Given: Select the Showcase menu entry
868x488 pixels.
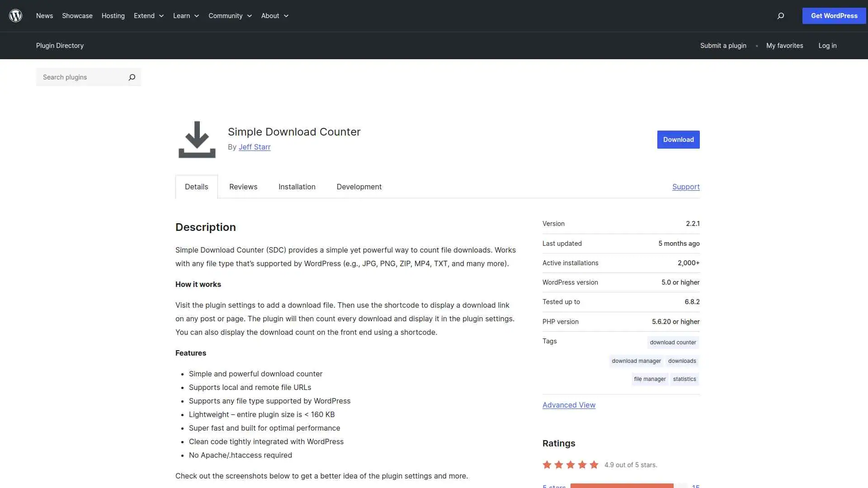Looking at the screenshot, I should coord(77,16).
